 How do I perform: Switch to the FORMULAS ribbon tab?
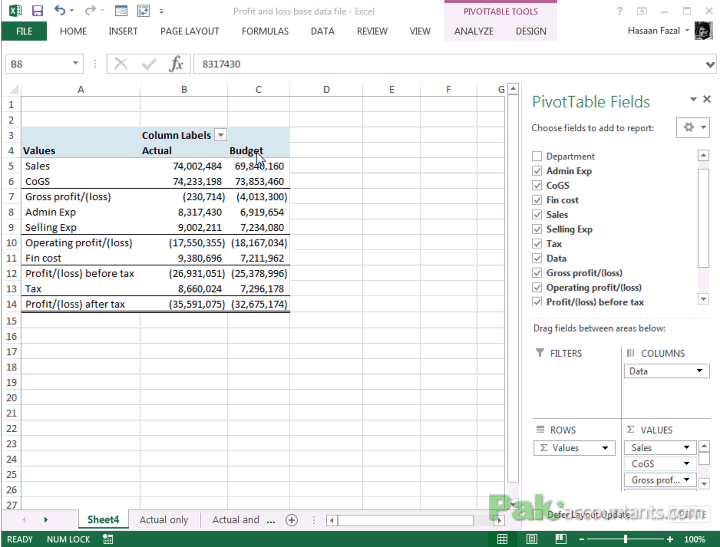265,31
